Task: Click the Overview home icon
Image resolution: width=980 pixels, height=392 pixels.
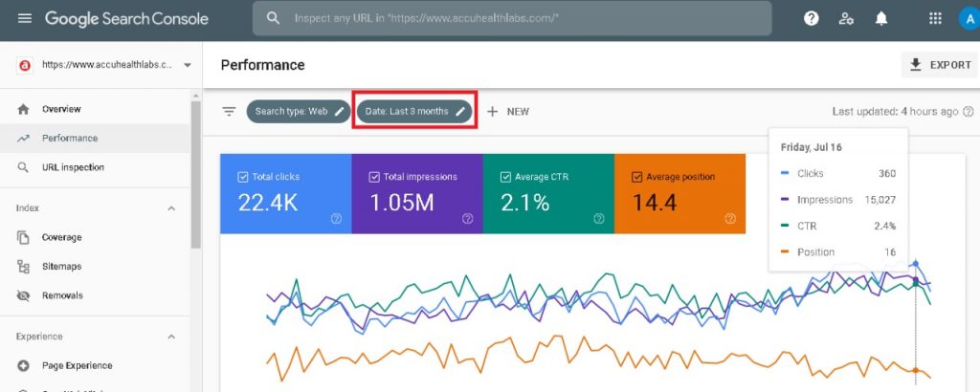Action: click(23, 109)
